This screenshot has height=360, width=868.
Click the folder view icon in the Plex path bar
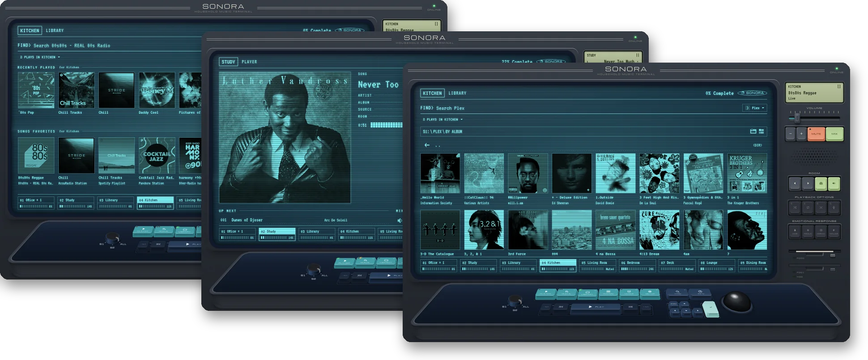753,131
